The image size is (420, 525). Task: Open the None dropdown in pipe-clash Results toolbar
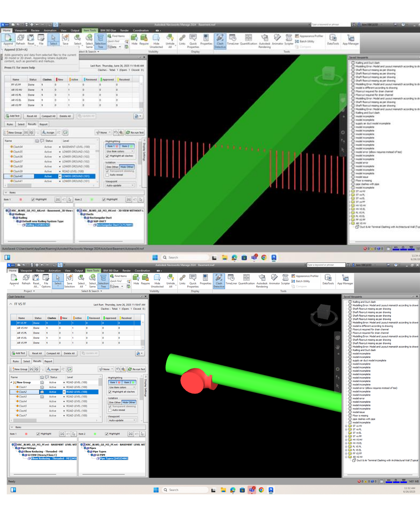(106, 369)
